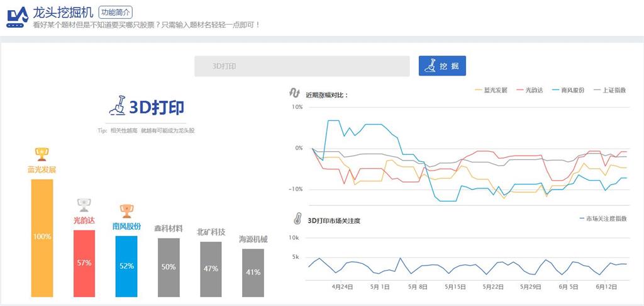
Task: Select the red 光韵达 57% bar
Action: pos(84,263)
